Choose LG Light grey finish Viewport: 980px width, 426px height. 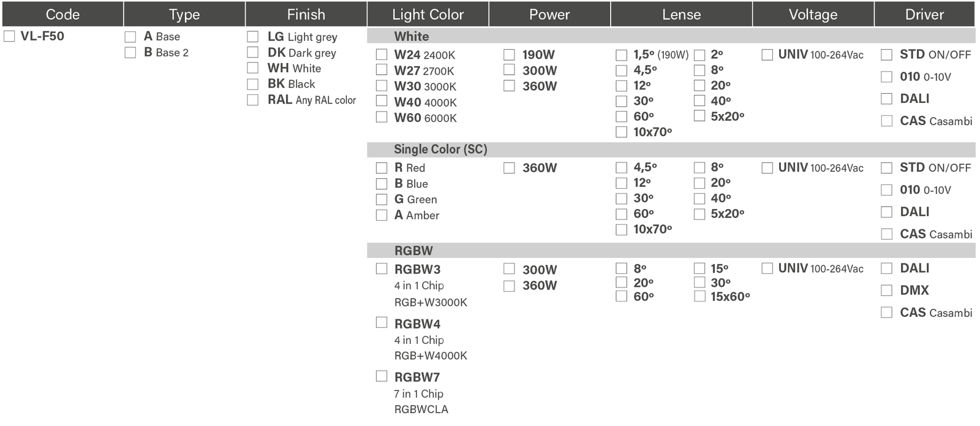pos(252,37)
